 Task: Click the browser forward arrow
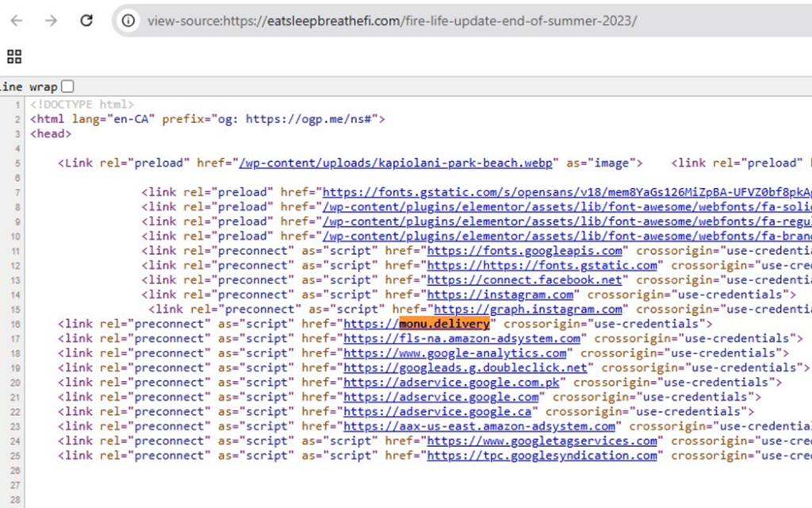point(52,21)
